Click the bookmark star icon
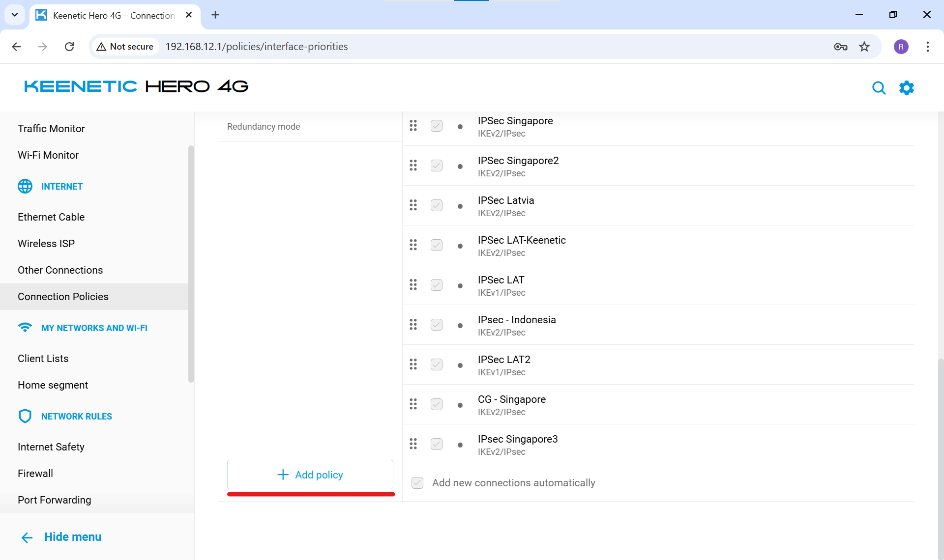 [864, 47]
